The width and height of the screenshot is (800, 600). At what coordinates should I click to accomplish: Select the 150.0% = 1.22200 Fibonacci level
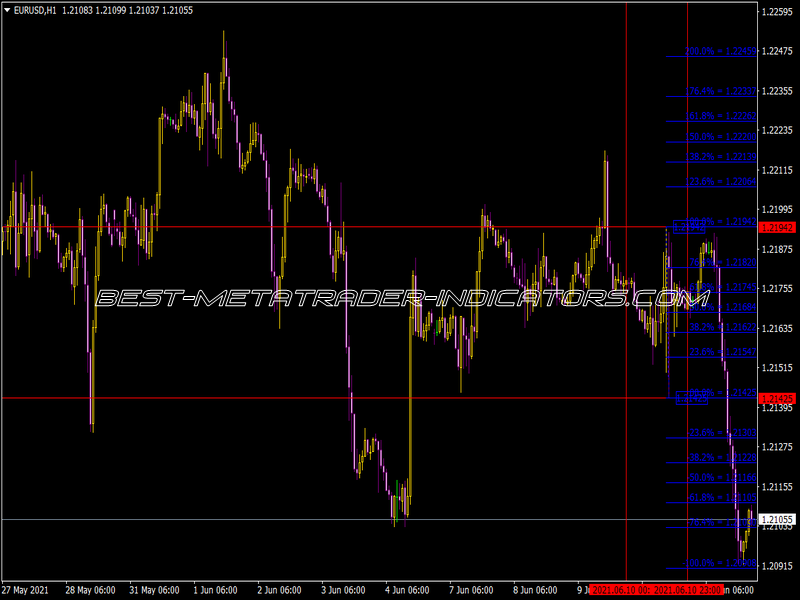click(721, 136)
